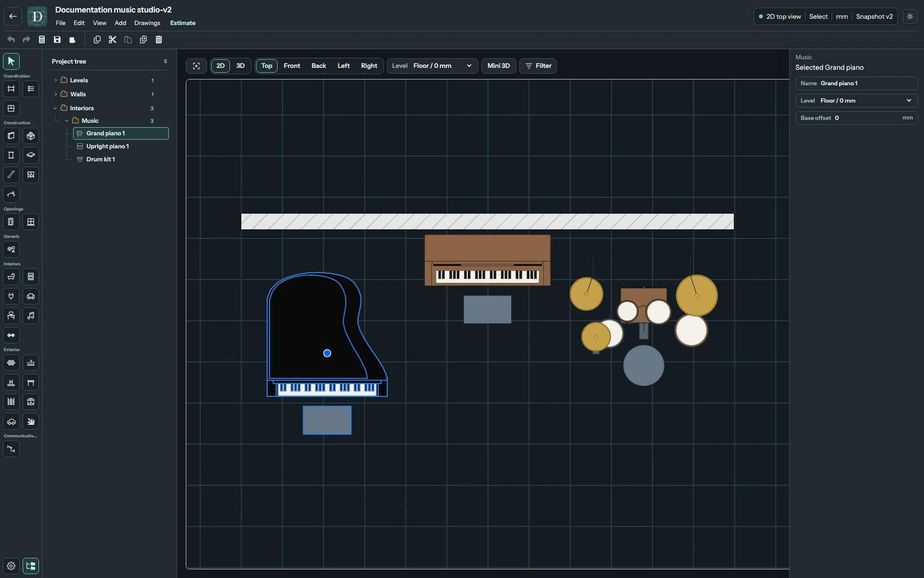Viewport: 924px width, 578px height.
Task: Activate the roof tool
Action: coord(11,195)
